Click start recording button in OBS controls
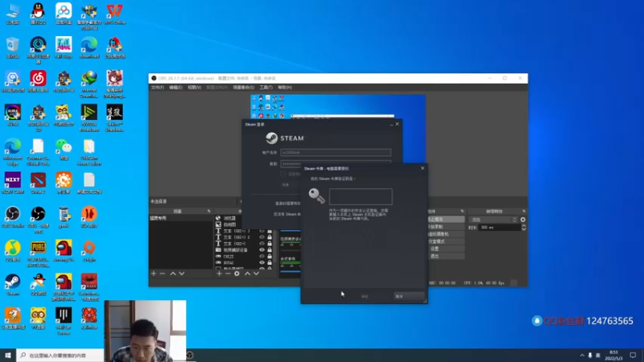 [446, 227]
